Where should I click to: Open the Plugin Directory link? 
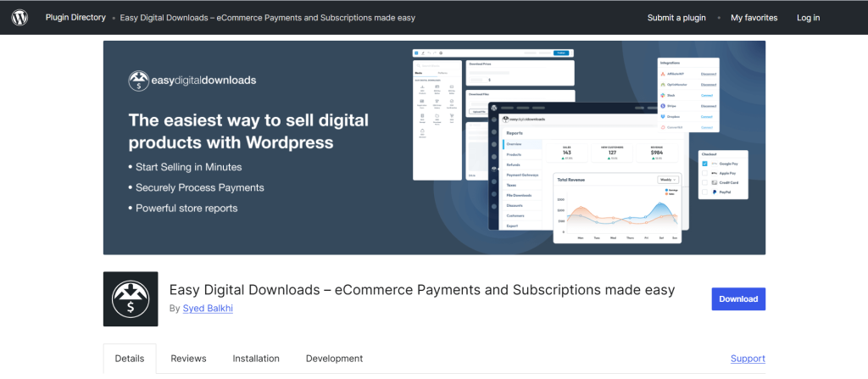pyautogui.click(x=75, y=18)
